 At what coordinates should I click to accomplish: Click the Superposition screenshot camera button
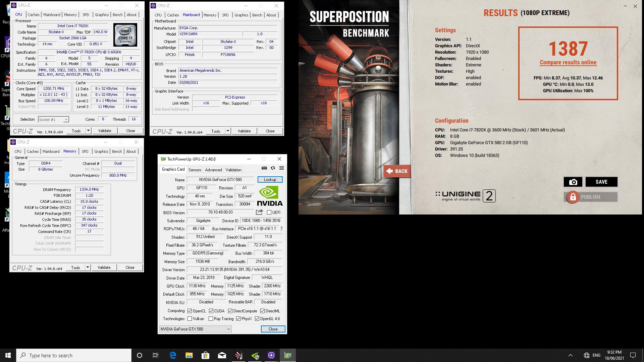[573, 182]
